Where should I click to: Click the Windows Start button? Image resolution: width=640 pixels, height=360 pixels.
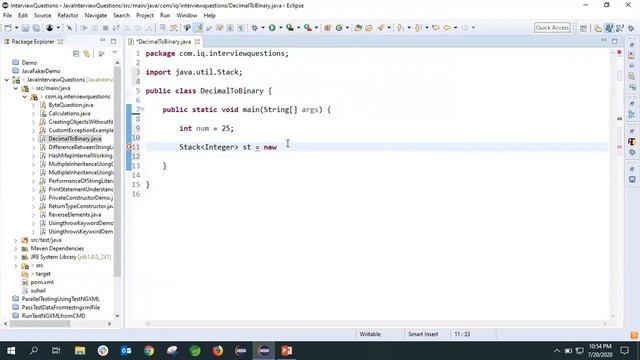11,351
